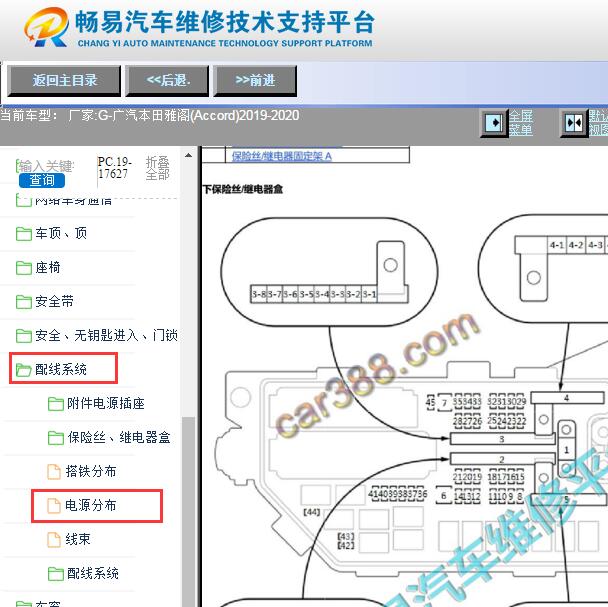Click the 安全、无钥匙进入、门锁 folder icon
This screenshot has height=607, width=608.
point(24,335)
